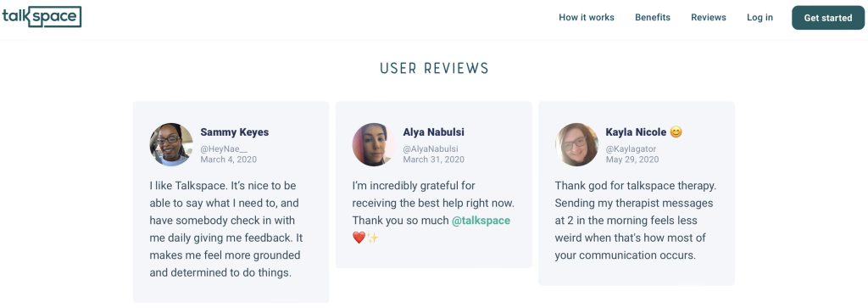Image resolution: width=868 pixels, height=308 pixels.
Task: Click the red heart emoji
Action: 359,238
